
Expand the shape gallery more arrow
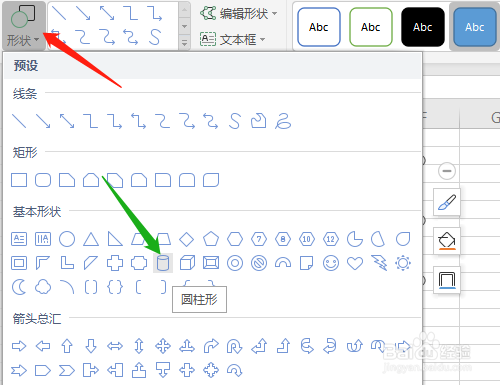click(184, 43)
